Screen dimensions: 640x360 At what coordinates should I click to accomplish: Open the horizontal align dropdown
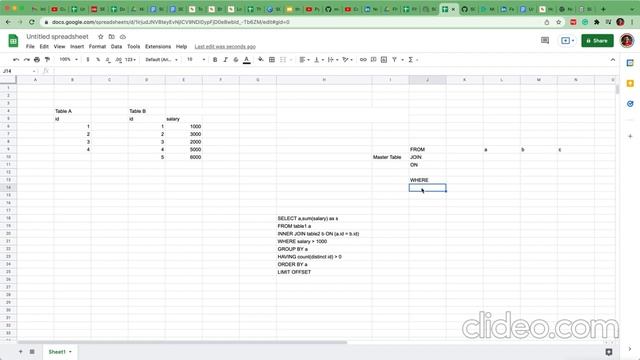click(x=304, y=60)
